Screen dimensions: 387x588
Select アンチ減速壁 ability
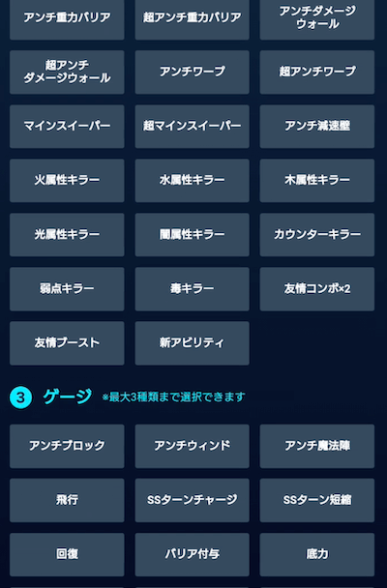click(x=317, y=127)
